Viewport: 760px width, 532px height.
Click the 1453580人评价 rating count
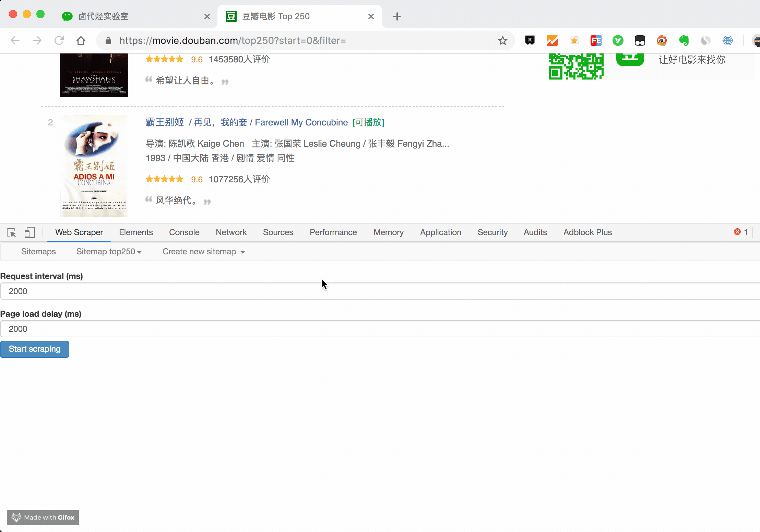(239, 59)
